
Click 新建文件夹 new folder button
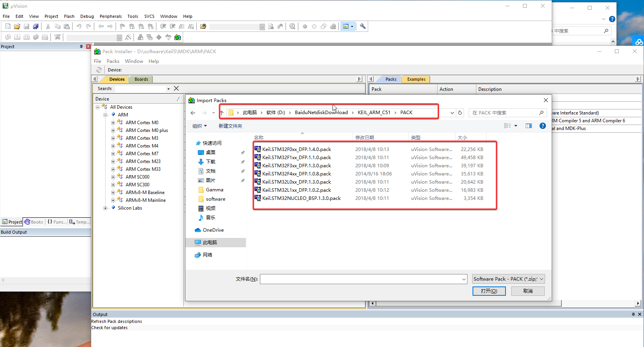coord(230,126)
